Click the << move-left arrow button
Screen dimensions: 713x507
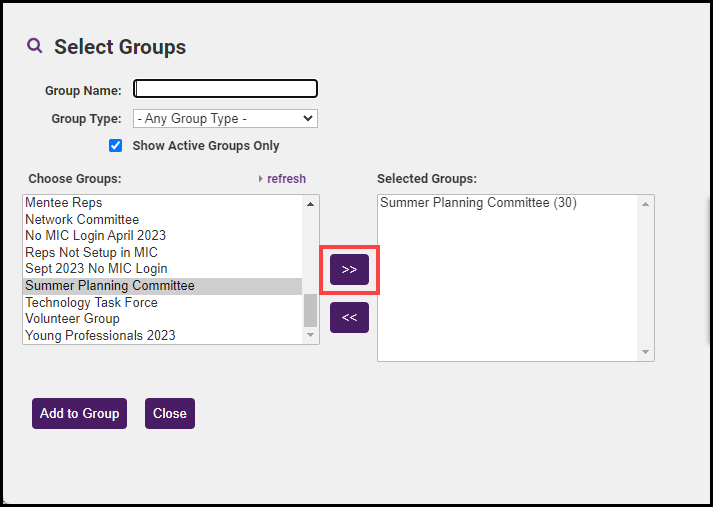pyautogui.click(x=349, y=317)
